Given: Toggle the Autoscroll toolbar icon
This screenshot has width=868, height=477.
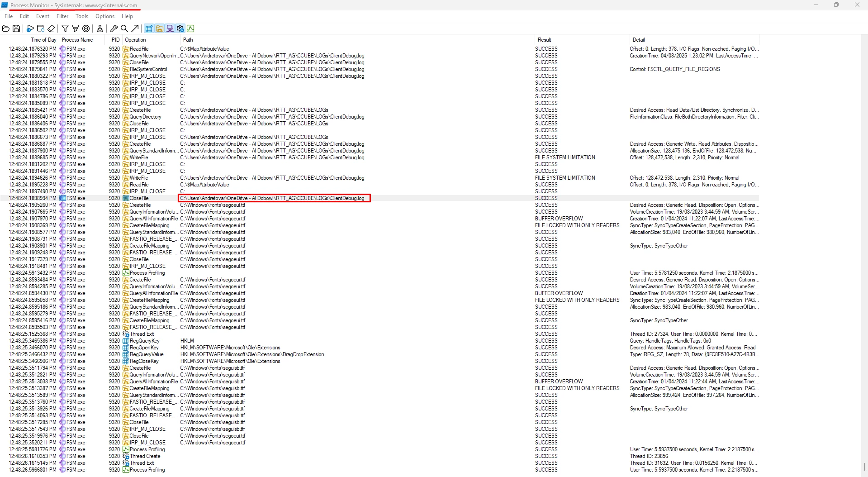Looking at the screenshot, I should (41, 29).
